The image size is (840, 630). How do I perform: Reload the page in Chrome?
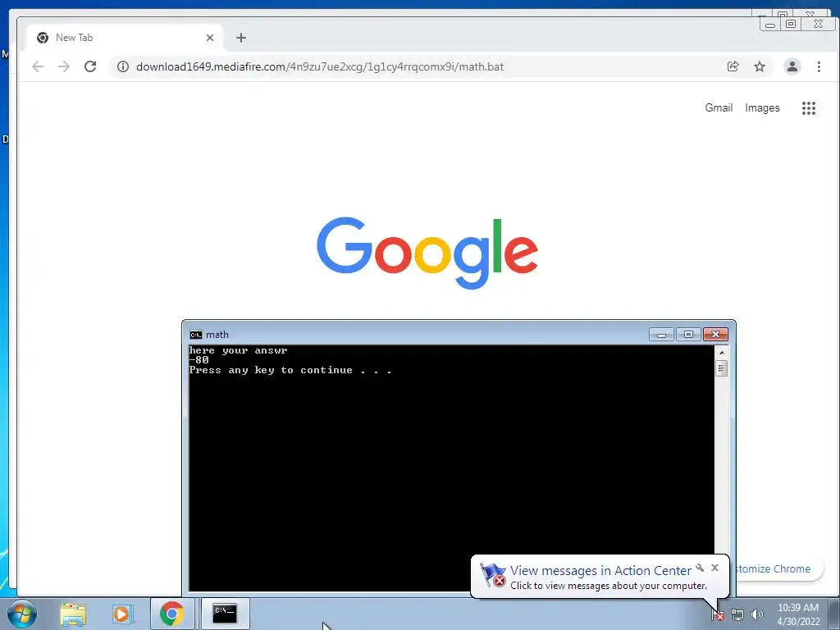point(90,66)
